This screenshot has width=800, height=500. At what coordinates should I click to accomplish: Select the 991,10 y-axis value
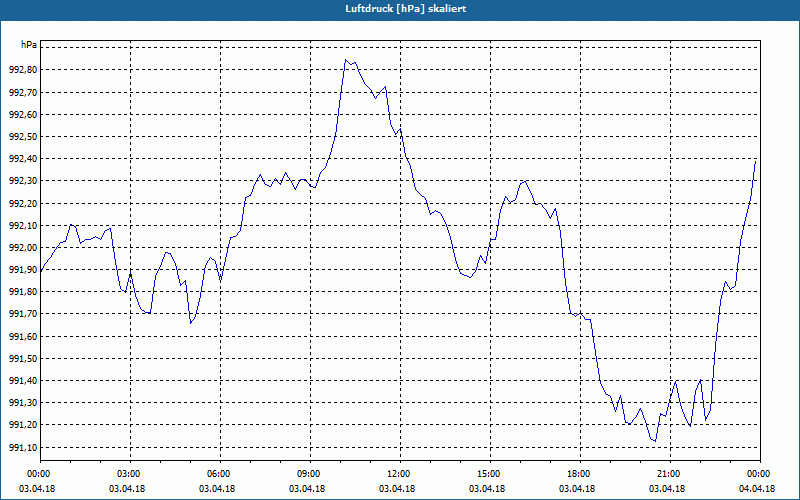pos(23,447)
